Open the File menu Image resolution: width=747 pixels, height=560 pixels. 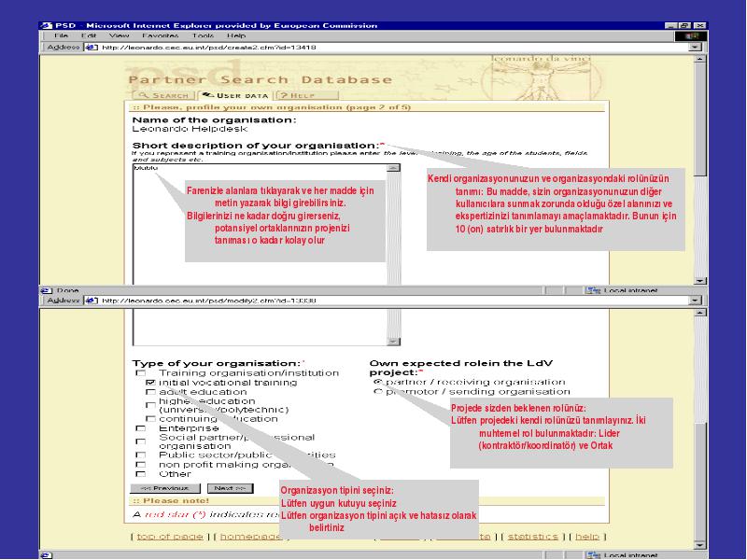(x=61, y=35)
